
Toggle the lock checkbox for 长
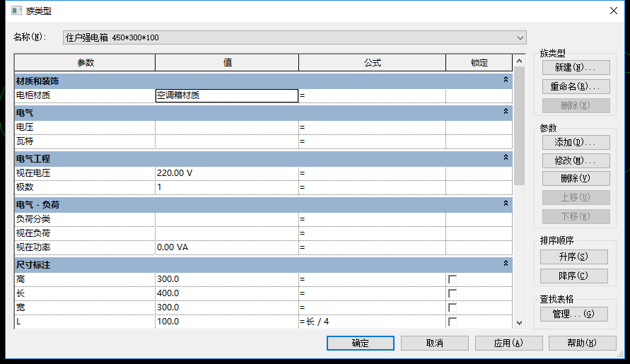(x=453, y=293)
